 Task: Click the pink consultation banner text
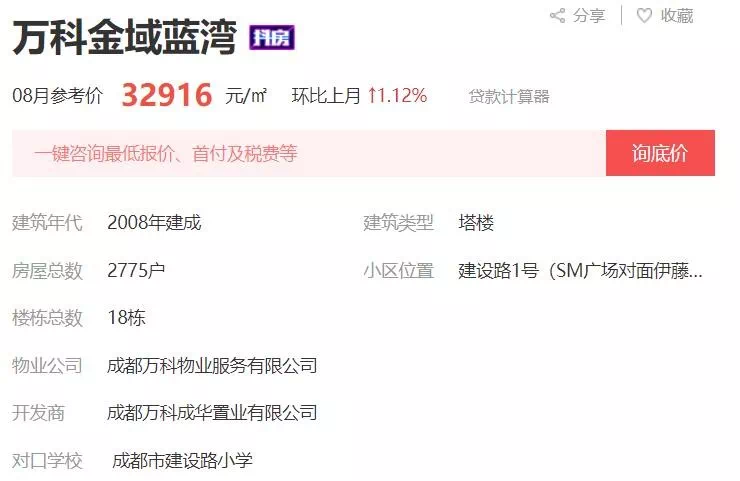(166, 153)
